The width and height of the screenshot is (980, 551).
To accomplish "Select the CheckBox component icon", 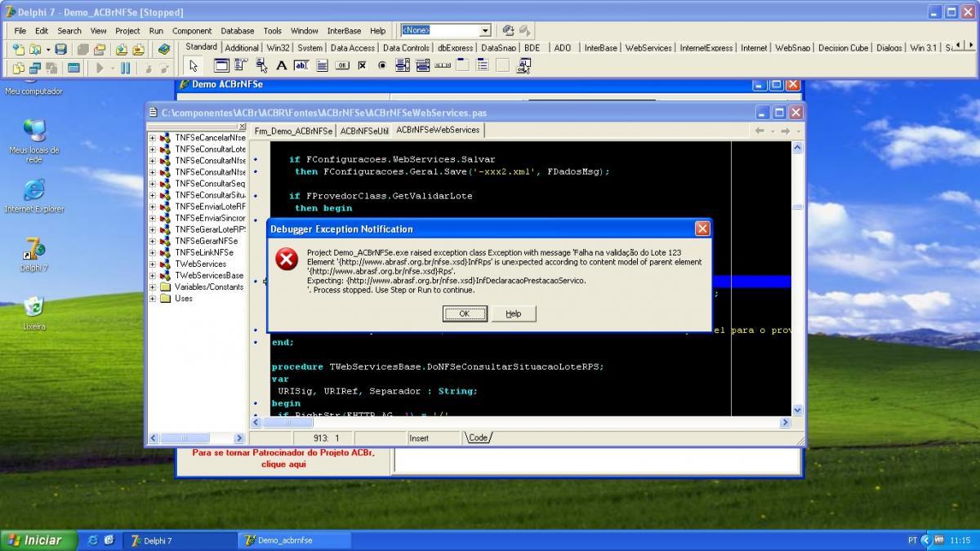I will [362, 66].
